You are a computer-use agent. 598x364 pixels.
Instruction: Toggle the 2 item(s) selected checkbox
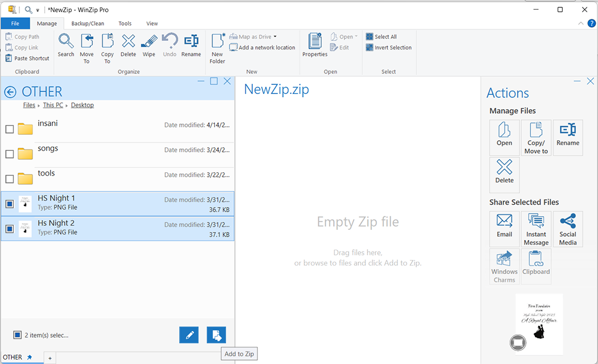pyautogui.click(x=17, y=335)
